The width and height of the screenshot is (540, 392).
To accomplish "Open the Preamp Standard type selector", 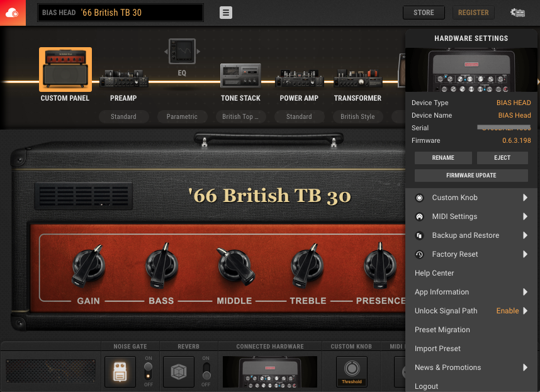I will [x=123, y=116].
